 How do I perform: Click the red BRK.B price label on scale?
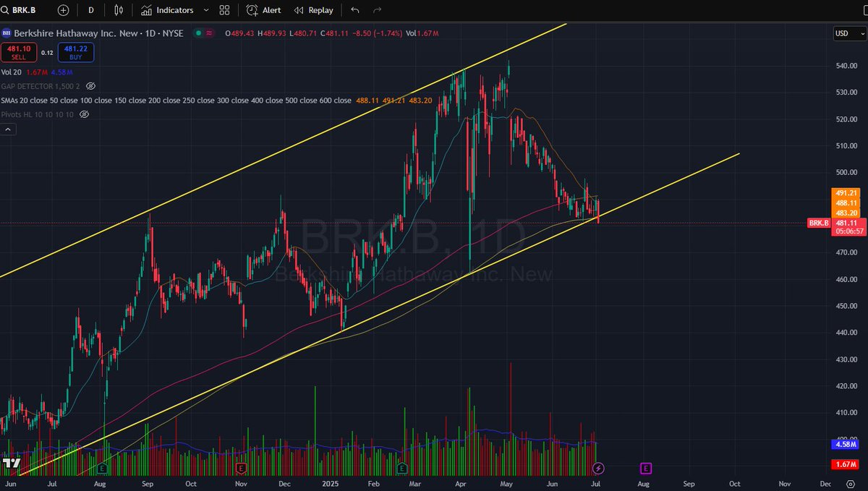tap(818, 223)
